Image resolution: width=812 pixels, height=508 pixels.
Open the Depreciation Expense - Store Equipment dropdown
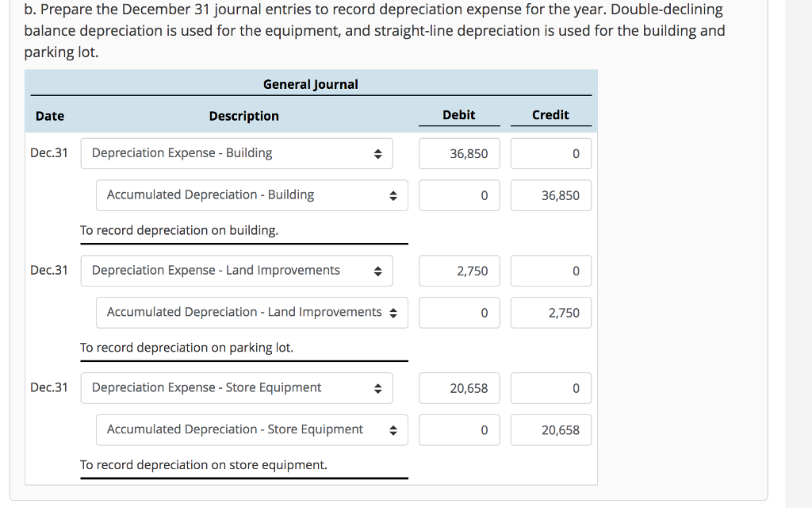point(236,387)
